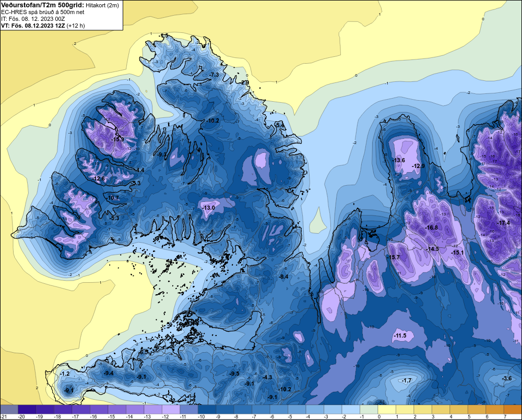The width and height of the screenshot is (522, 420).
Task: Click legend swatch between 0 and 1
Action: [387, 409]
